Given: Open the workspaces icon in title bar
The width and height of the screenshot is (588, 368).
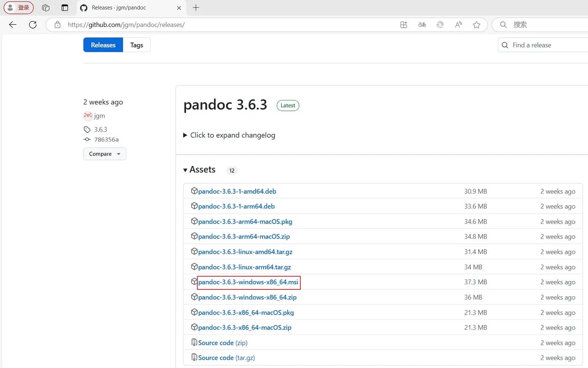Looking at the screenshot, I should click(x=46, y=8).
